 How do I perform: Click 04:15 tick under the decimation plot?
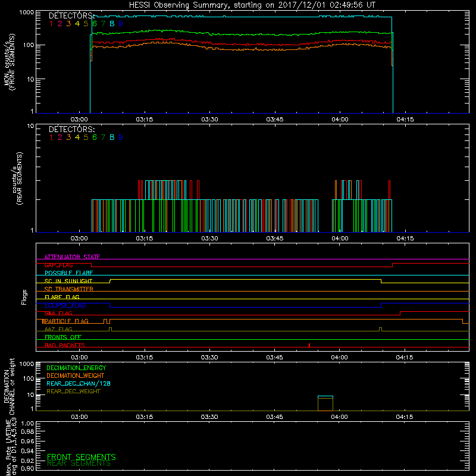pyautogui.click(x=405, y=417)
